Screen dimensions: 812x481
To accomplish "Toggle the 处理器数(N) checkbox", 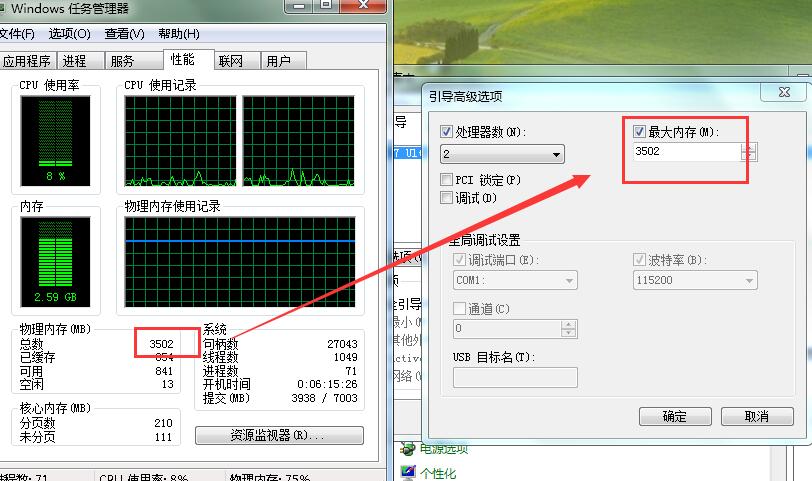I will pyautogui.click(x=446, y=132).
